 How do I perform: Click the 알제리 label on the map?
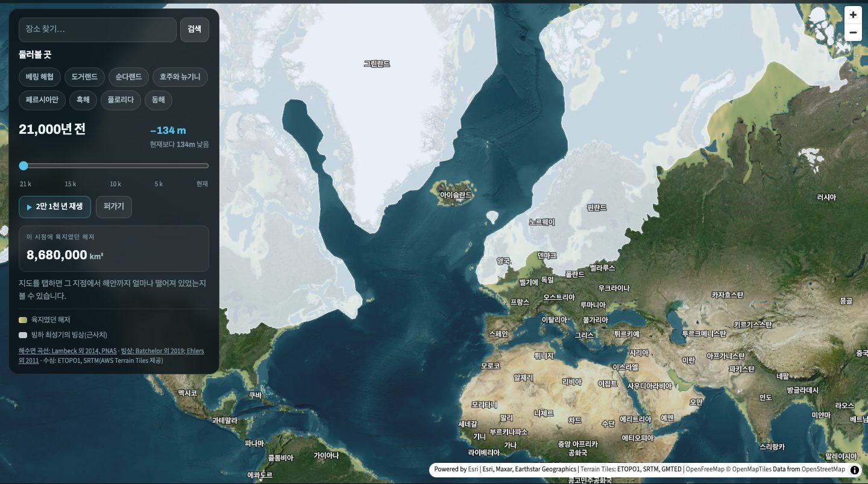coord(523,377)
